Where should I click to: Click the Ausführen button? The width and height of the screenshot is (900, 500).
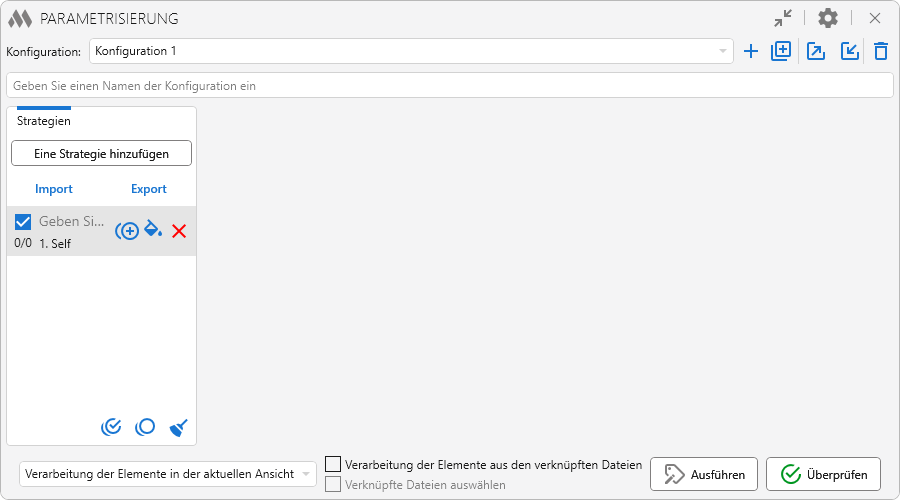tap(704, 474)
